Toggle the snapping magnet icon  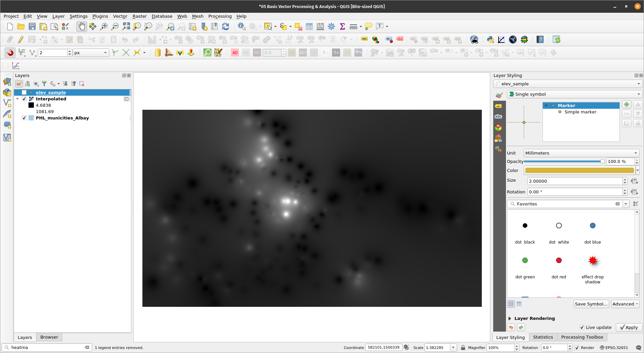(x=10, y=53)
